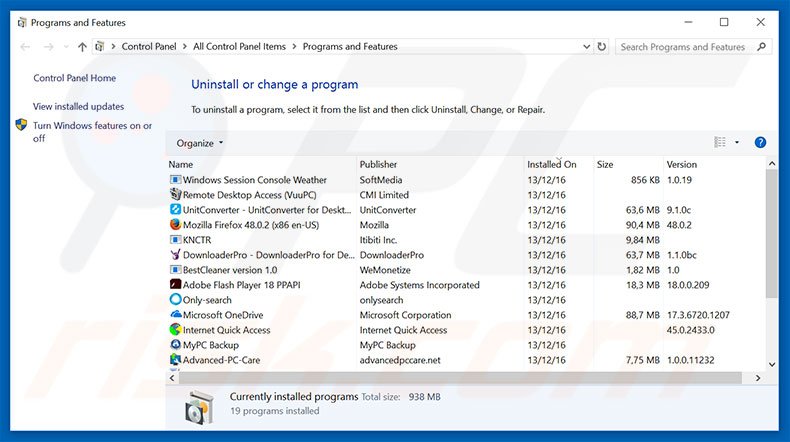
Task: Open View installed updates link
Action: point(78,106)
